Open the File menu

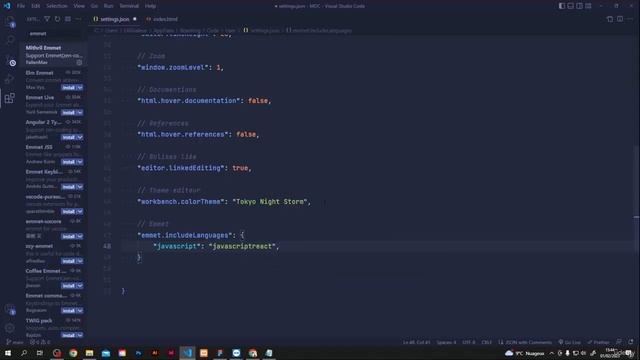[21, 6]
